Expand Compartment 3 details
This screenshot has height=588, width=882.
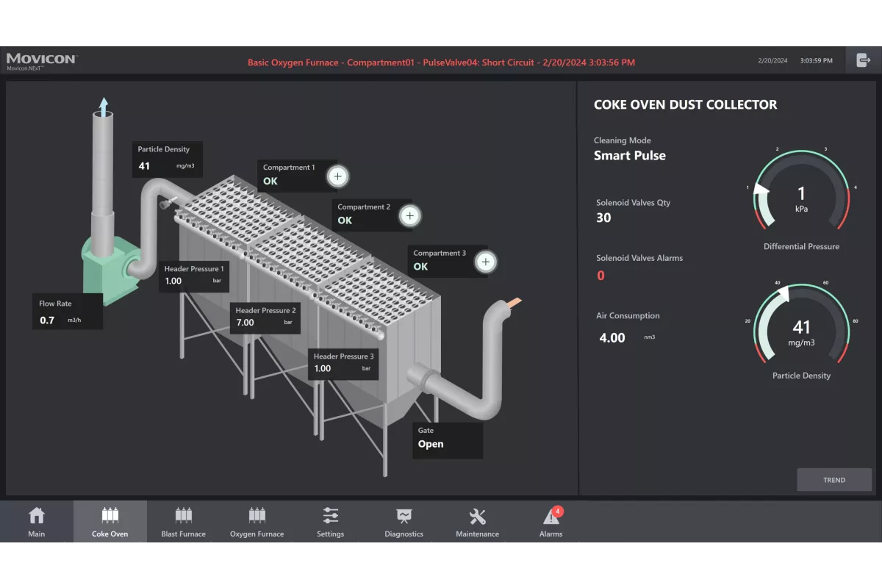[485, 262]
